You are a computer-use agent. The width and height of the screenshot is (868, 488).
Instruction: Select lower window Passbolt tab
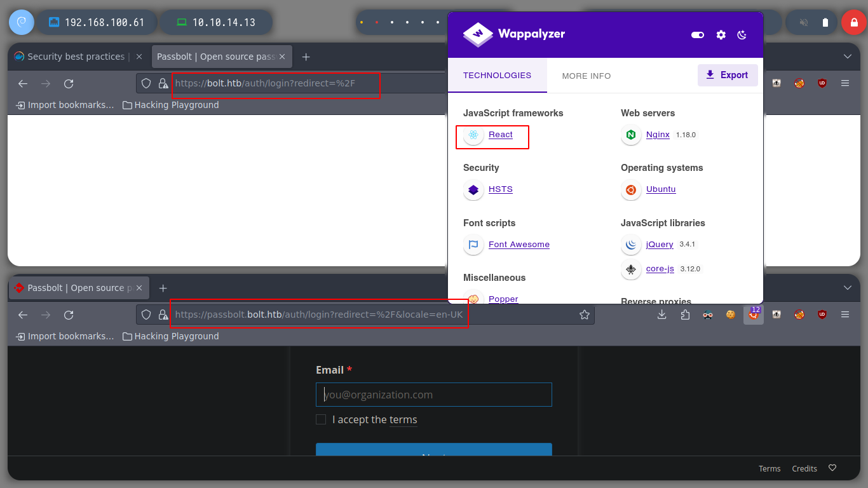[x=79, y=288]
